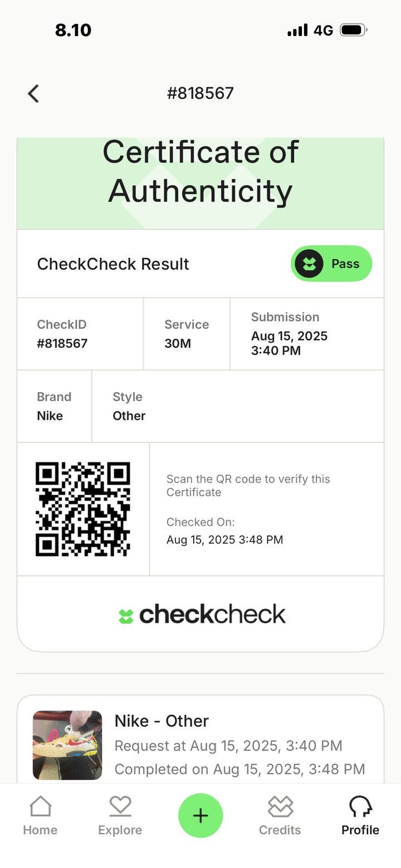
Task: Tap the Certificate of Authenticity header
Action: pos(200,171)
